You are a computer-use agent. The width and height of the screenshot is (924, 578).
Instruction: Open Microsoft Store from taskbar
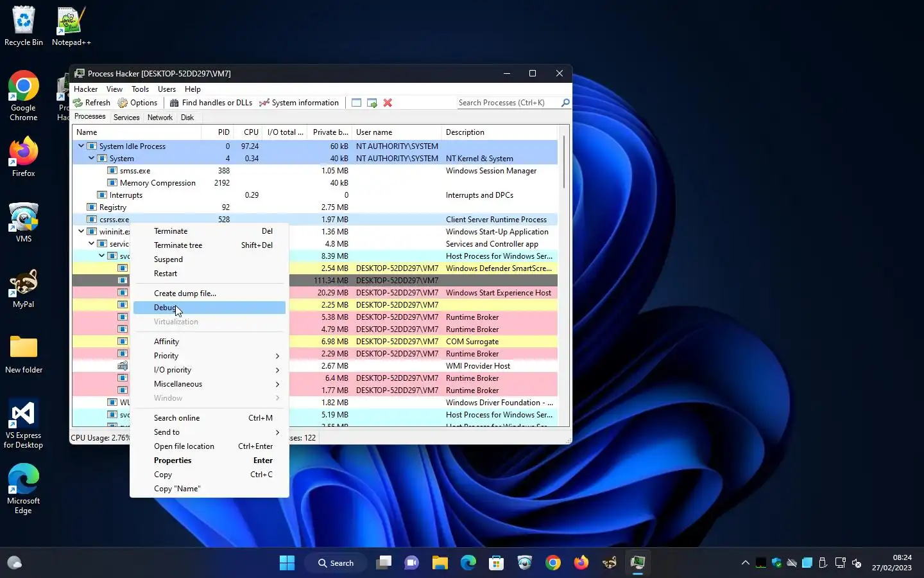496,563
